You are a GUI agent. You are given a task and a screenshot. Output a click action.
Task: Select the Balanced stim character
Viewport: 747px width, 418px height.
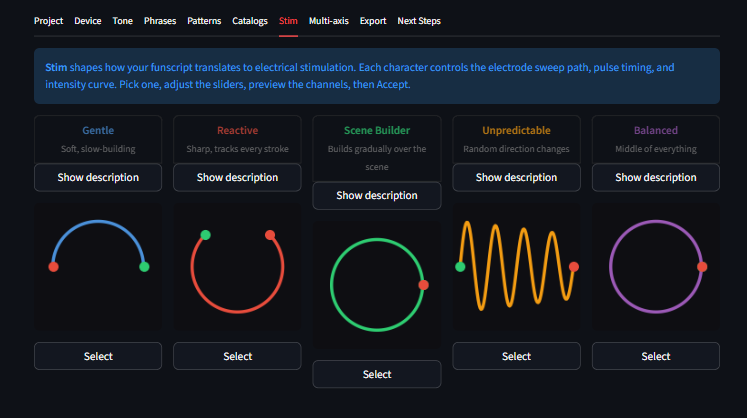click(x=655, y=356)
